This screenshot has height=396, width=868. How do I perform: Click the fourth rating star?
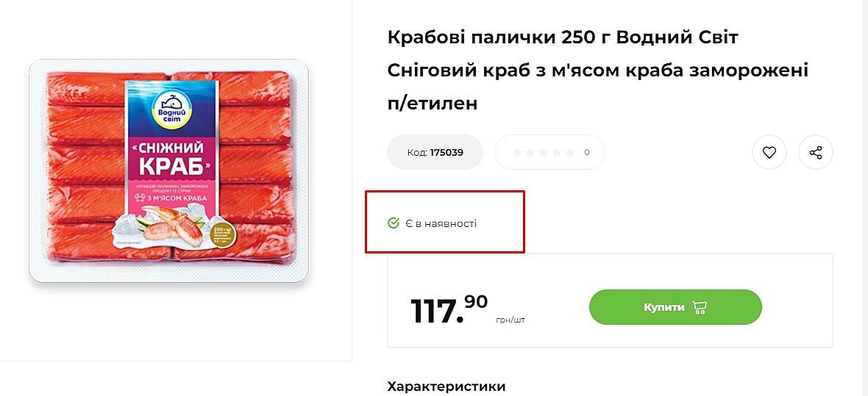click(x=556, y=153)
